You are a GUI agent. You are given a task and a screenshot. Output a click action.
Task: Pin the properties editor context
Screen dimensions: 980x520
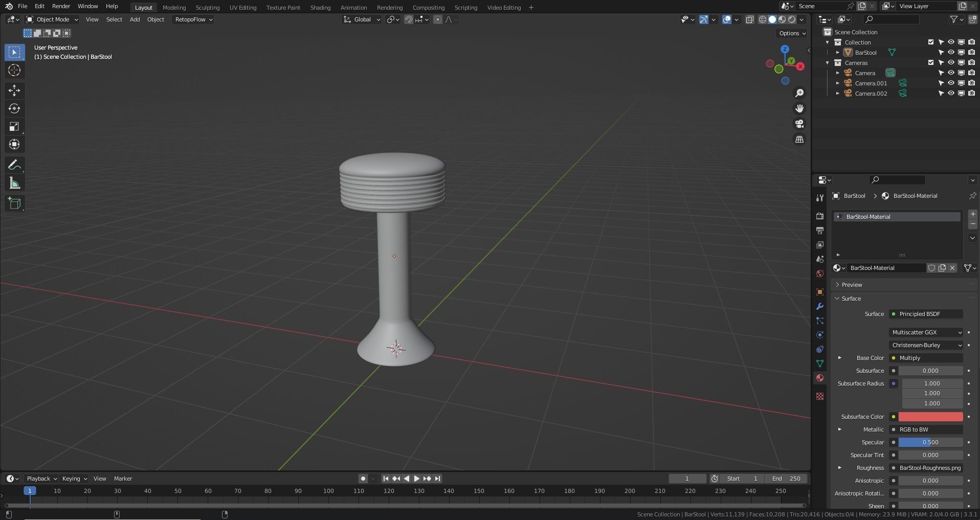click(972, 196)
